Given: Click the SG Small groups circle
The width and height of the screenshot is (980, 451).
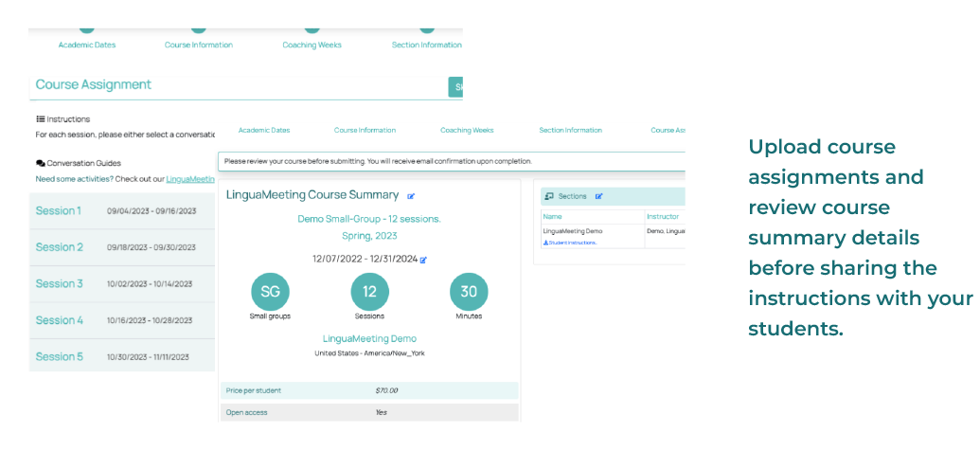Looking at the screenshot, I should click(270, 292).
